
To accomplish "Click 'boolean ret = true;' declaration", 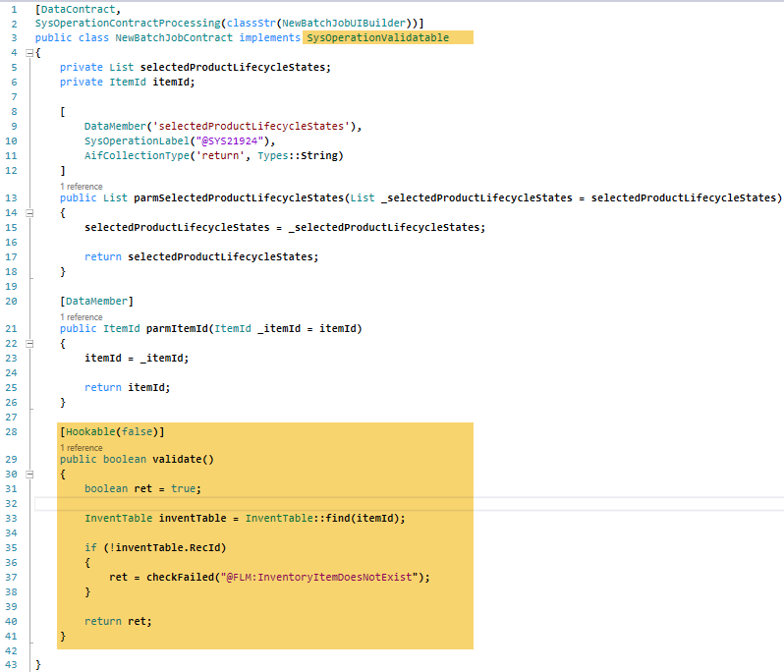I will pos(142,489).
